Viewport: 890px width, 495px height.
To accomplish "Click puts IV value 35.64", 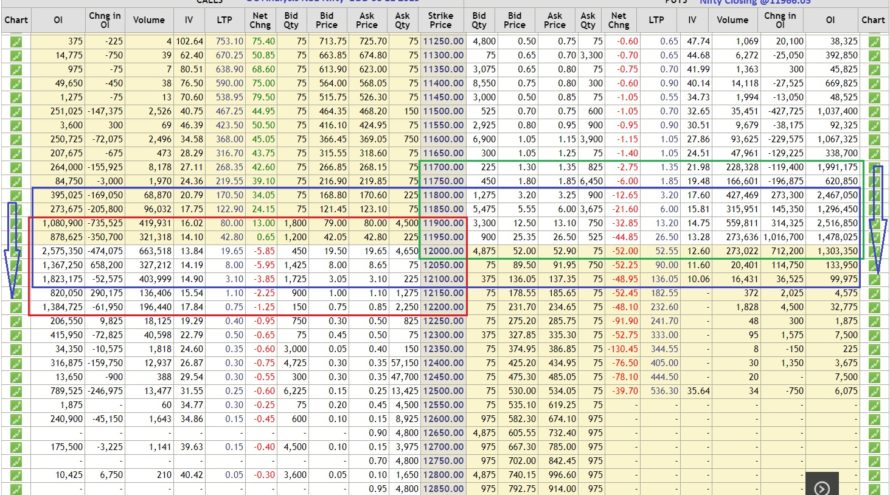I will 698,391.
